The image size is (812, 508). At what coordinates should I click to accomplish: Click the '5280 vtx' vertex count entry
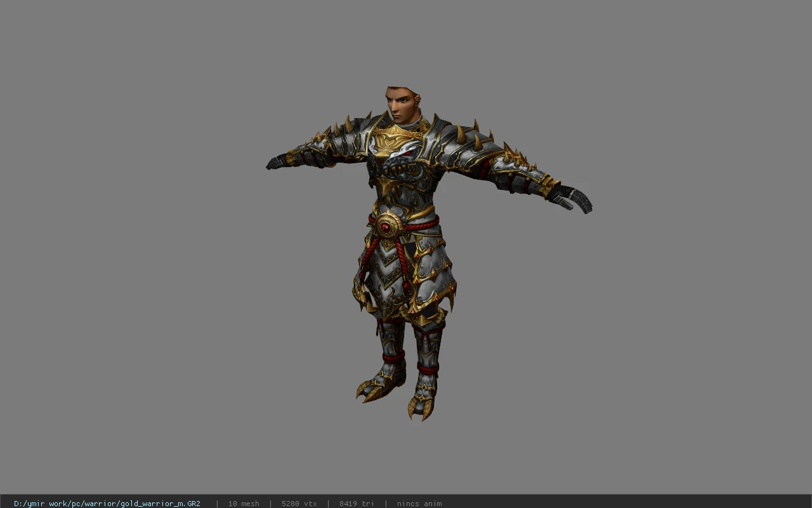[x=299, y=504]
